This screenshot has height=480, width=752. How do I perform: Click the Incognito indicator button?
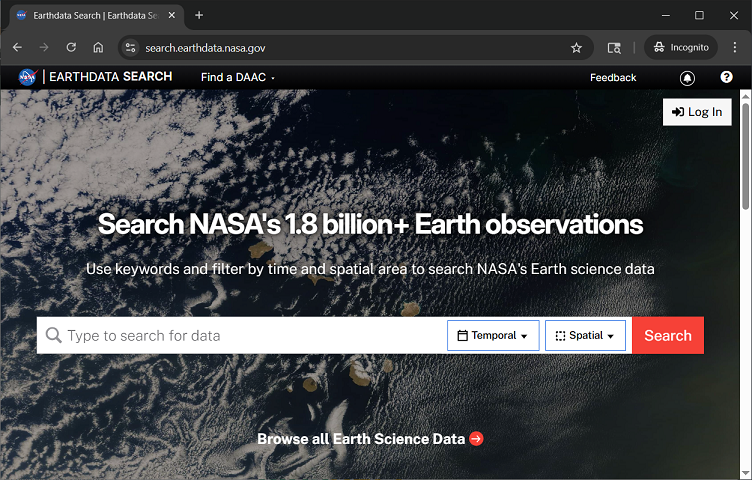click(681, 47)
